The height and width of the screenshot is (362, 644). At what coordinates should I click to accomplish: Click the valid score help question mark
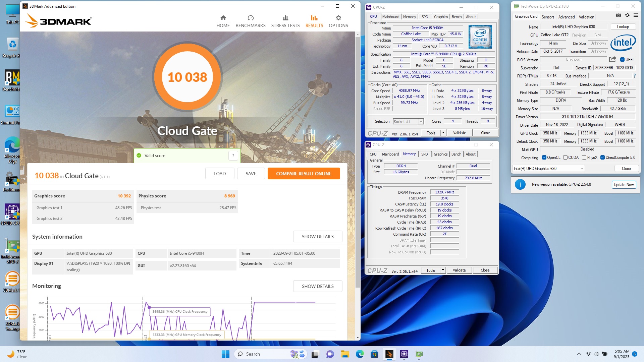tap(233, 156)
